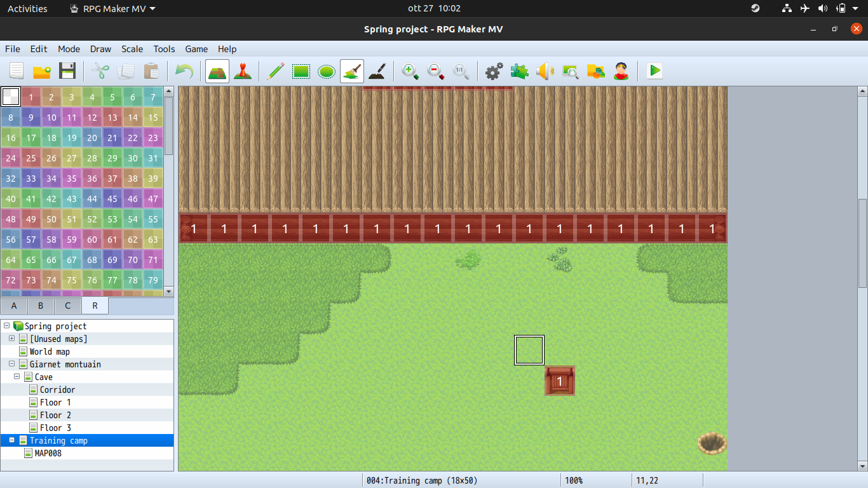
Task: Select the Ellipse drawing tool
Action: (327, 71)
